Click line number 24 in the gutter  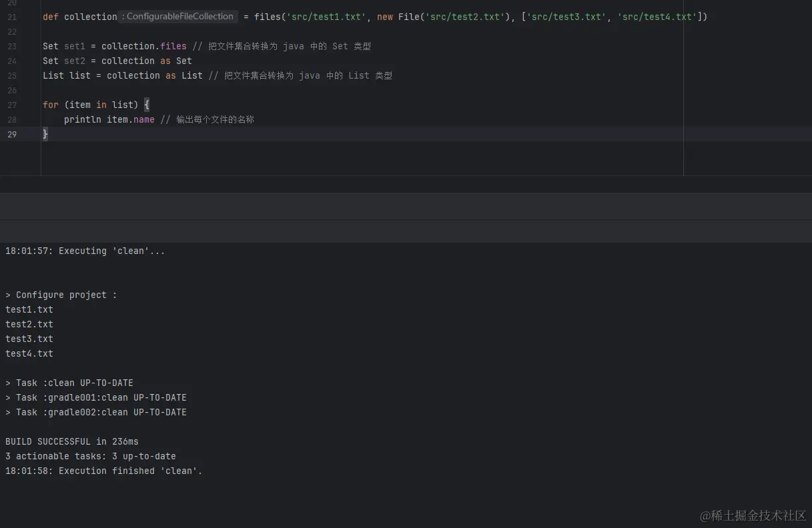pos(12,61)
